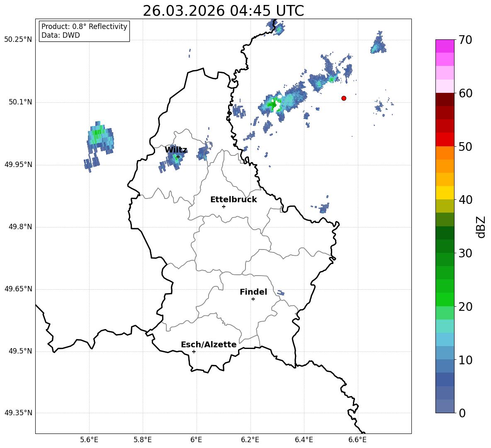Image resolution: width=491 pixels, height=448 pixels.
Task: Click the yellow colorbar swatch at 40
Action: (445, 193)
